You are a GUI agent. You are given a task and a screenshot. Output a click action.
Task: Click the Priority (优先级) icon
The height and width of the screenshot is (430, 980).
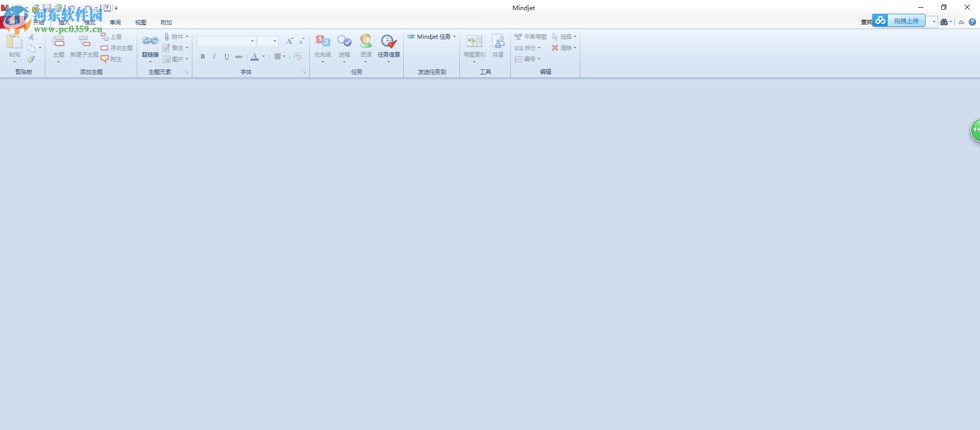coord(323,41)
